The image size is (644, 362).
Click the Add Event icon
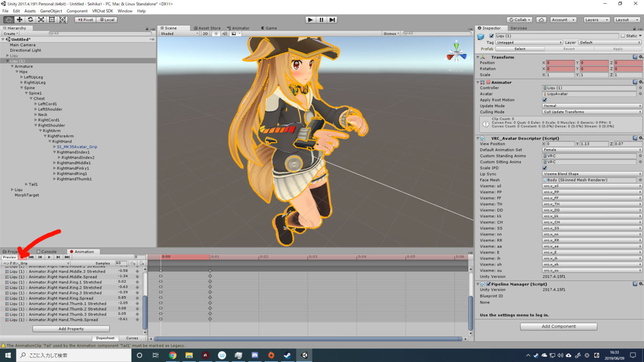pos(142,263)
